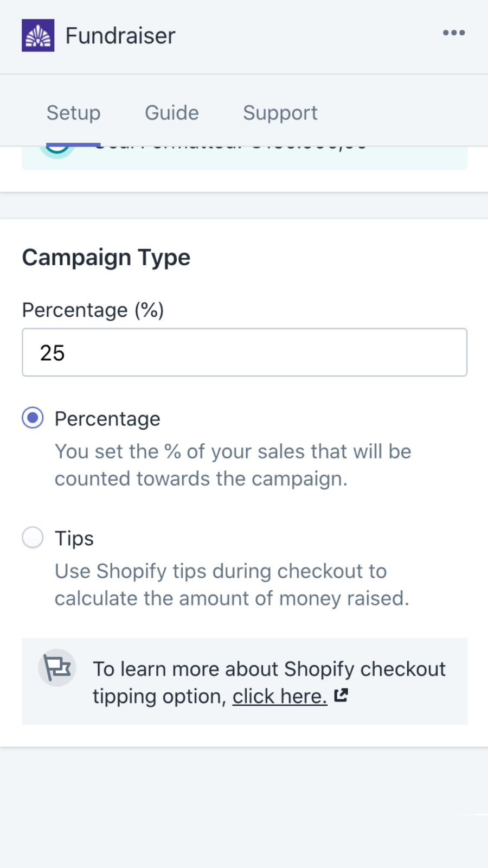The height and width of the screenshot is (868, 488).
Task: Focus the Percentage (%) input field
Action: (x=244, y=352)
